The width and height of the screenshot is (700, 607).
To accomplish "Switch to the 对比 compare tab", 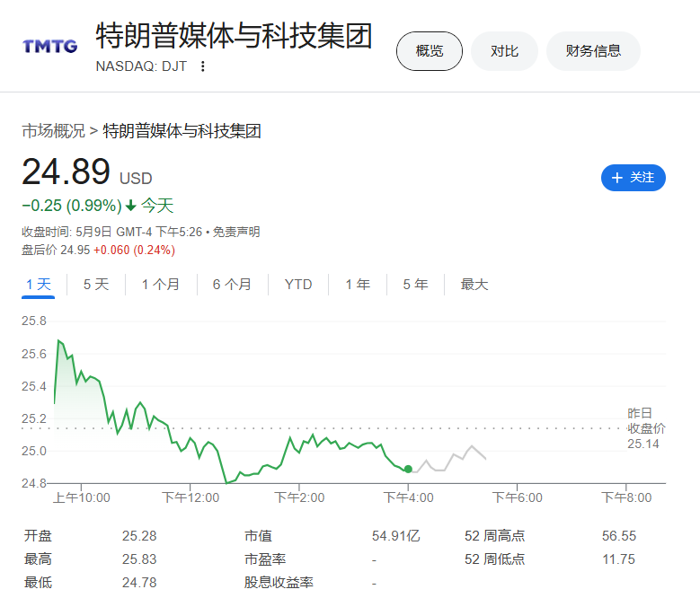I will click(504, 51).
